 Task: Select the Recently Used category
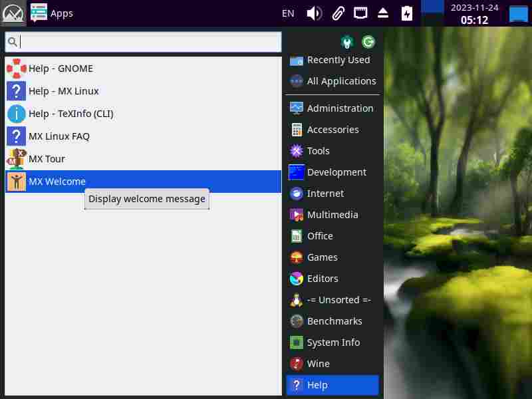[333, 60]
